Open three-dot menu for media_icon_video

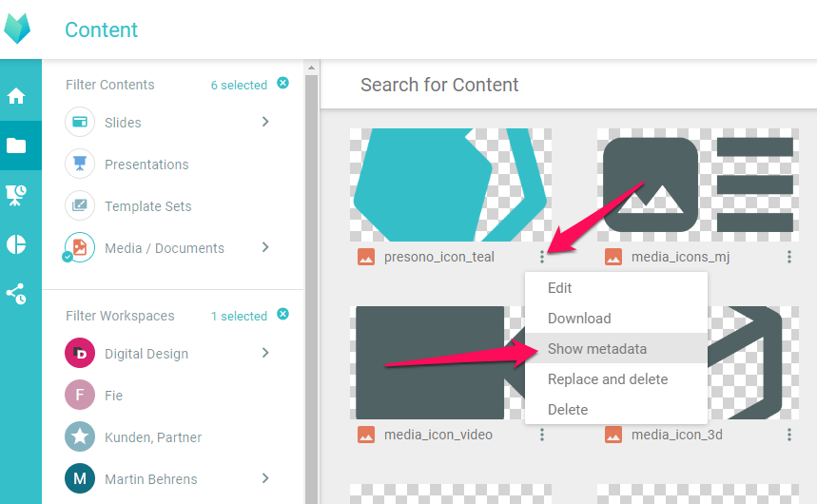(542, 435)
